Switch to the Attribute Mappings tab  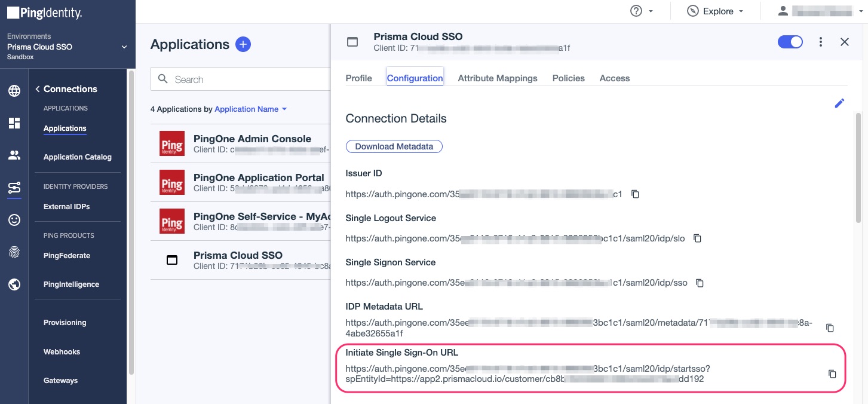pyautogui.click(x=497, y=78)
